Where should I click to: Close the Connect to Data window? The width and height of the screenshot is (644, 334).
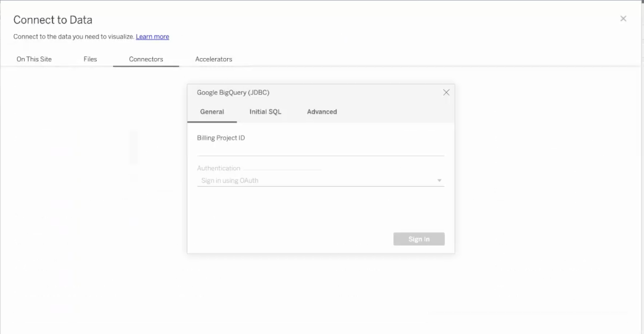(623, 18)
